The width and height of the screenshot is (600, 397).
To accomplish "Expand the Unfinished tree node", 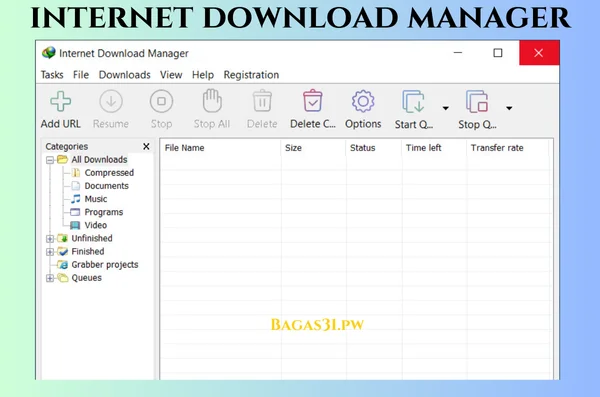I will (50, 239).
